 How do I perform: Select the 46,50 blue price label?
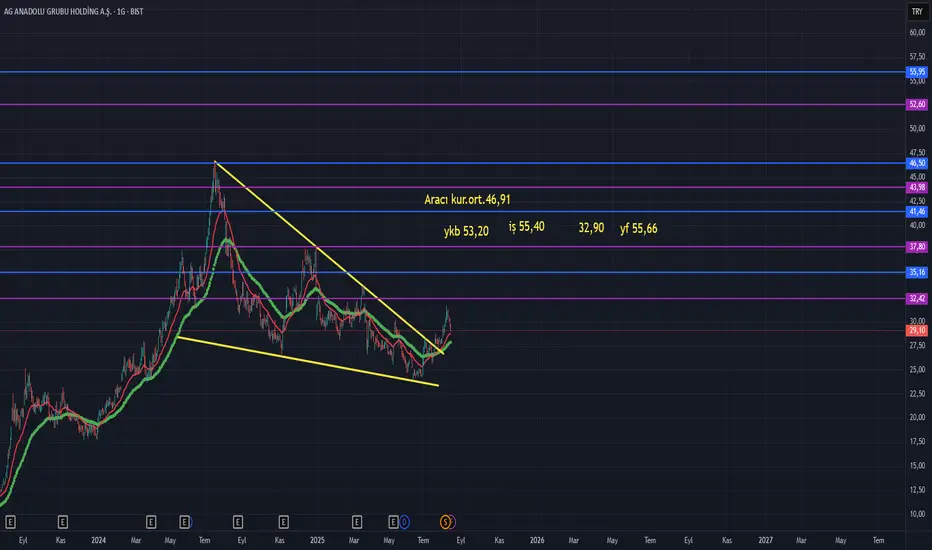click(917, 163)
